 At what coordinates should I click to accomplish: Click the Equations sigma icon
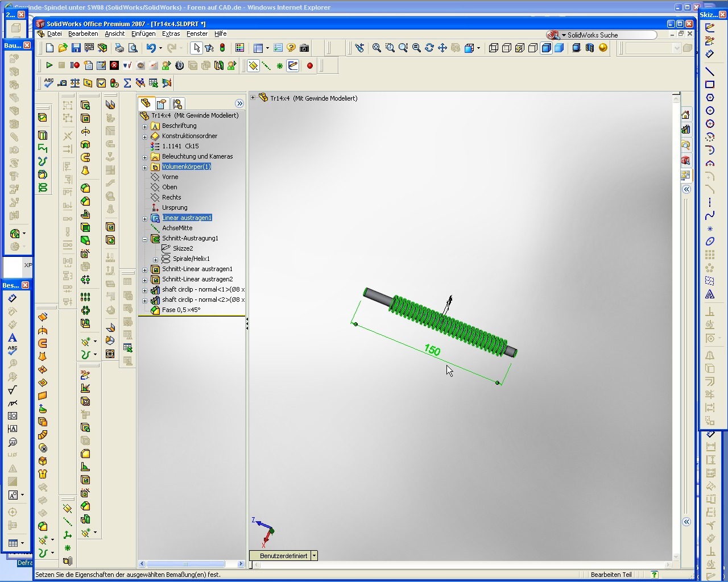(127, 84)
